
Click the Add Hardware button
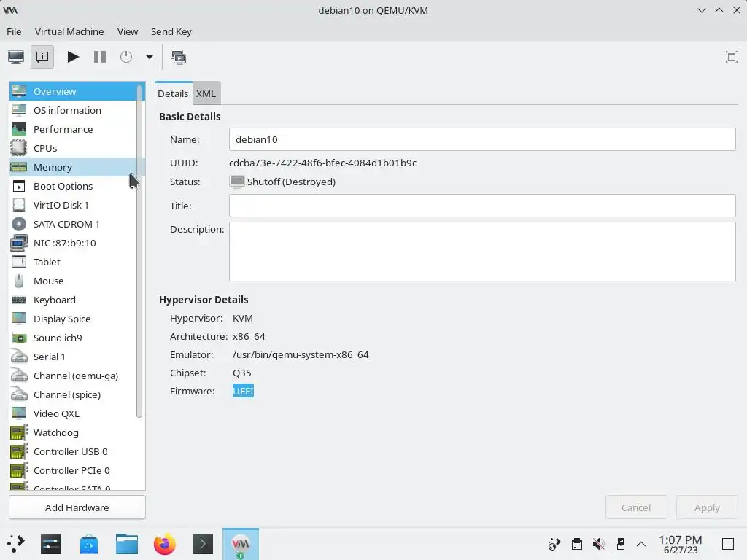point(77,507)
